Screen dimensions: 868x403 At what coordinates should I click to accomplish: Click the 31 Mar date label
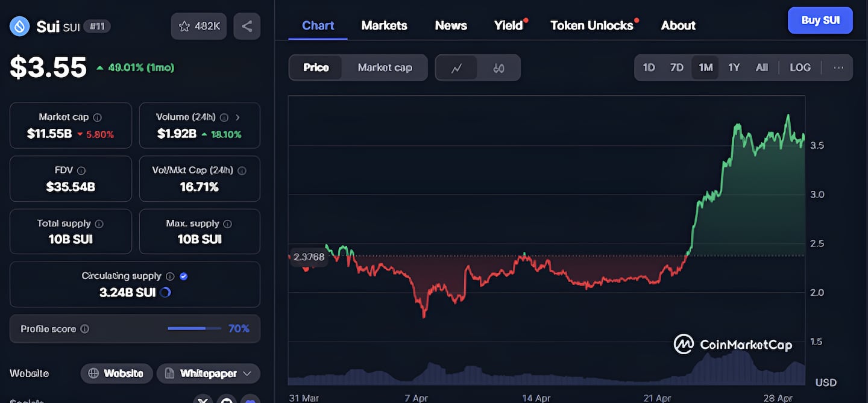[x=304, y=398]
